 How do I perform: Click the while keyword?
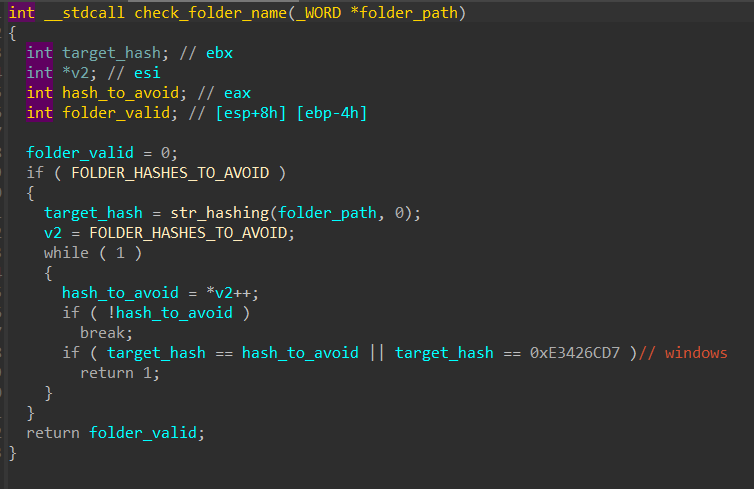pyautogui.click(x=66, y=253)
